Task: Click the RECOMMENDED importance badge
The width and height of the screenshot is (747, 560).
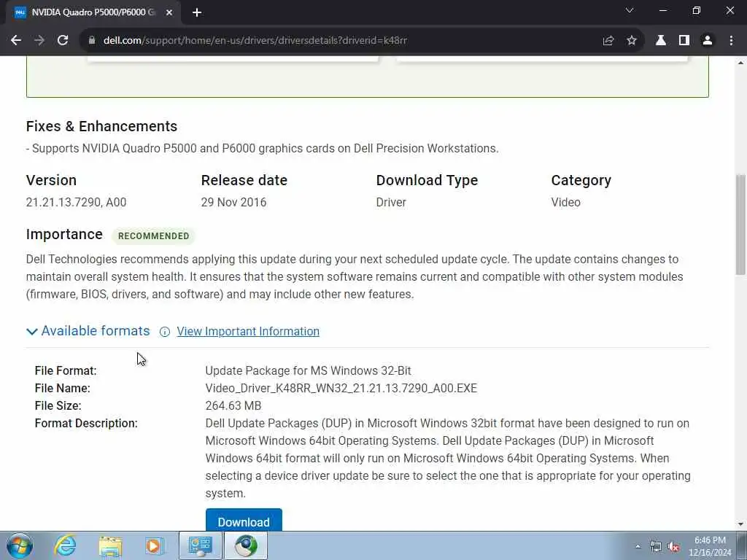Action: pos(153,236)
